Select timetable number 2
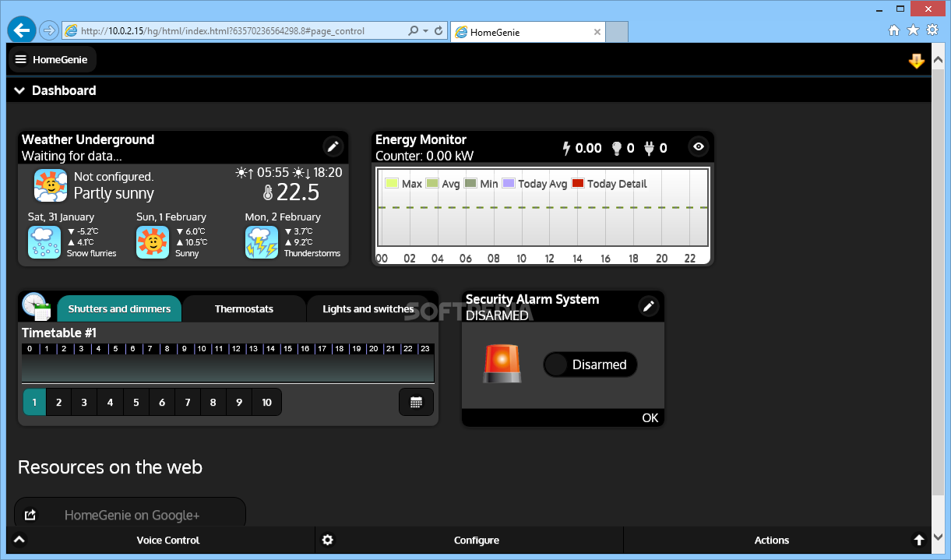Viewport: 951px width, 560px height. (58, 402)
